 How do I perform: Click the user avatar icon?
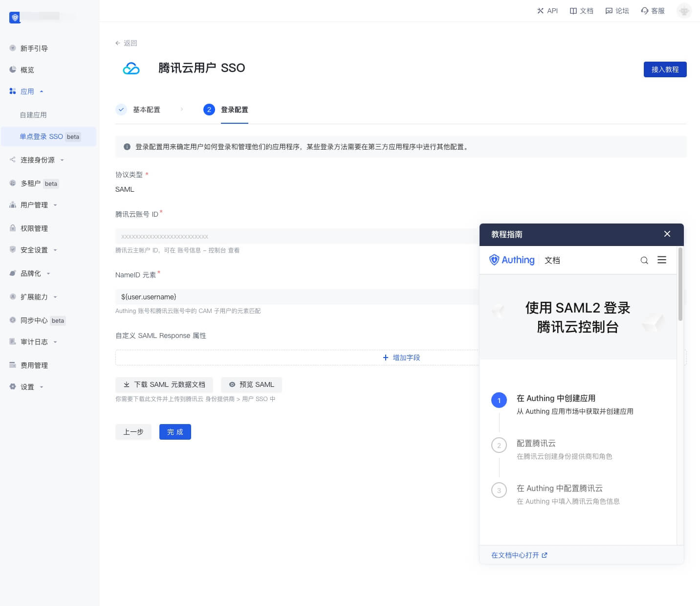click(x=684, y=11)
